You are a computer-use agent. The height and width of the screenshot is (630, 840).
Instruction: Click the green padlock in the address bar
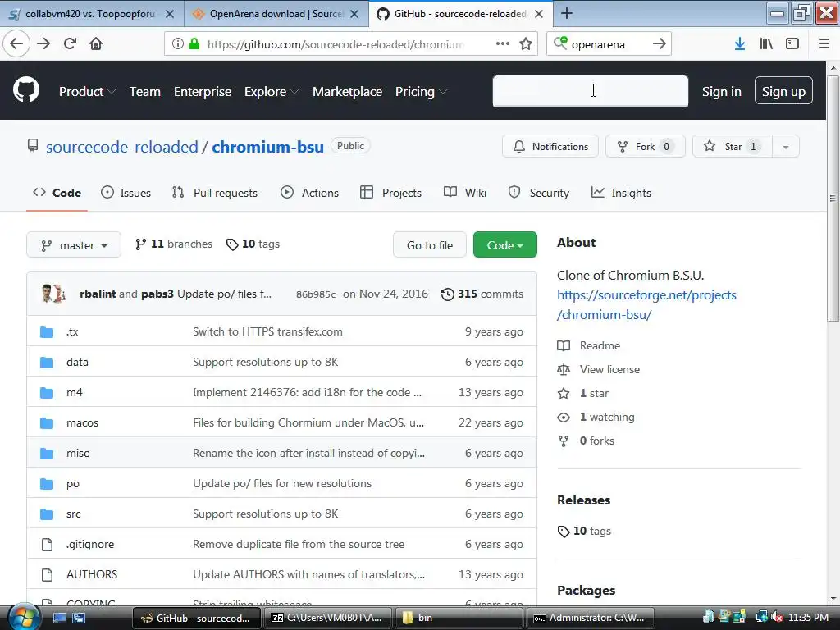click(194, 43)
